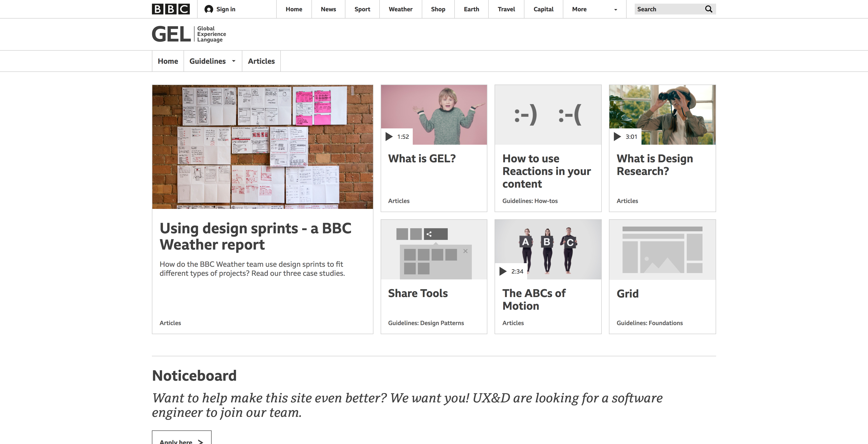Click the Noticeboard heading
The image size is (868, 444).
194,375
